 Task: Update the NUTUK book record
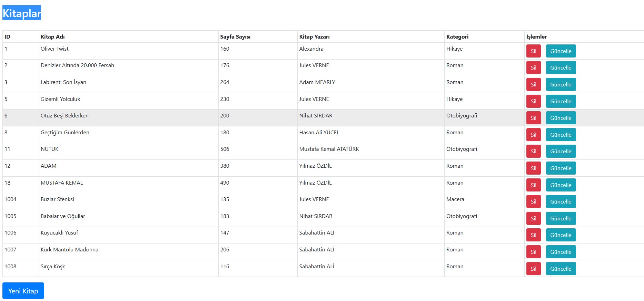(561, 152)
